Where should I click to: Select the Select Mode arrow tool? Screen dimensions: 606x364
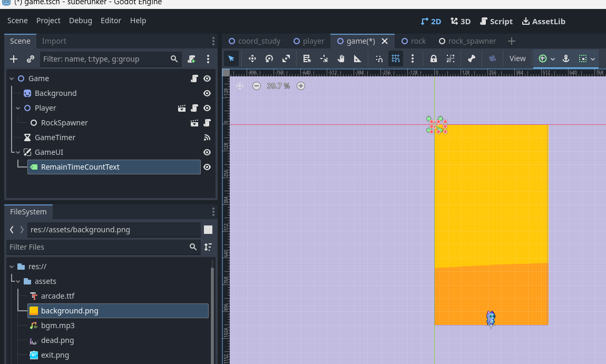pyautogui.click(x=231, y=58)
